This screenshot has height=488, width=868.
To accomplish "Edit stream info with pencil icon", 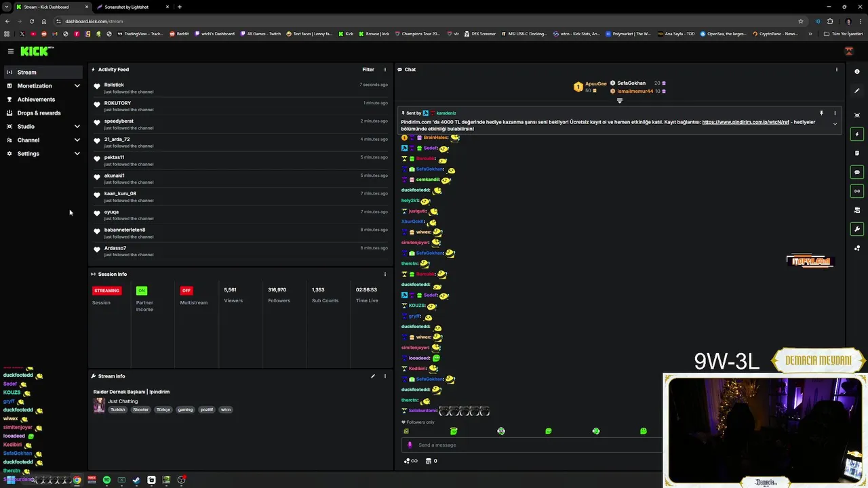I will (x=372, y=376).
